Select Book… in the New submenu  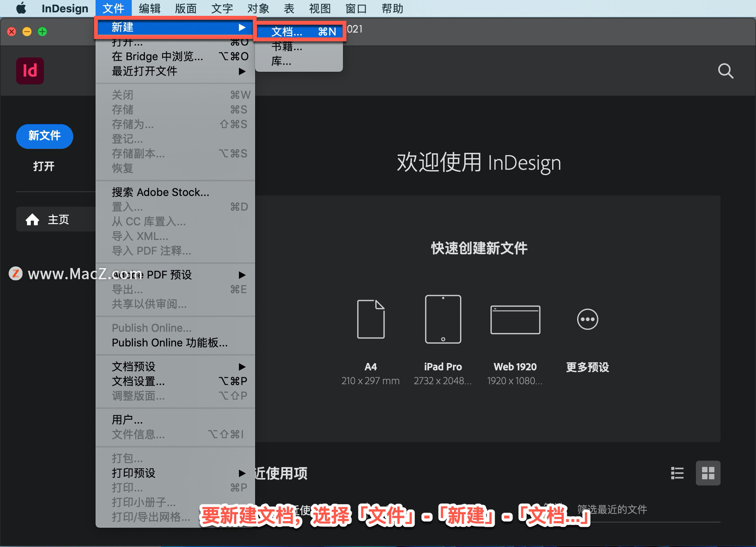tap(287, 47)
